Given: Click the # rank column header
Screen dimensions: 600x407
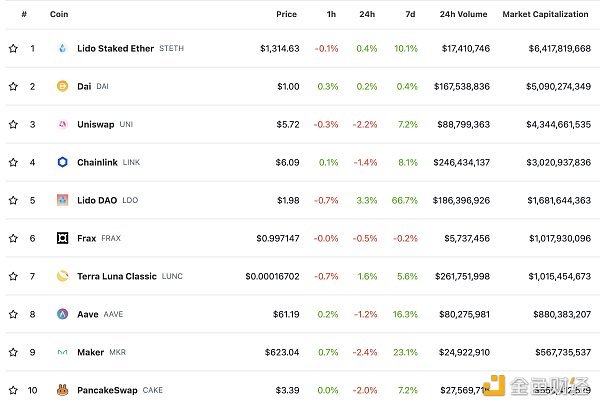Looking at the screenshot, I should click(x=23, y=14).
